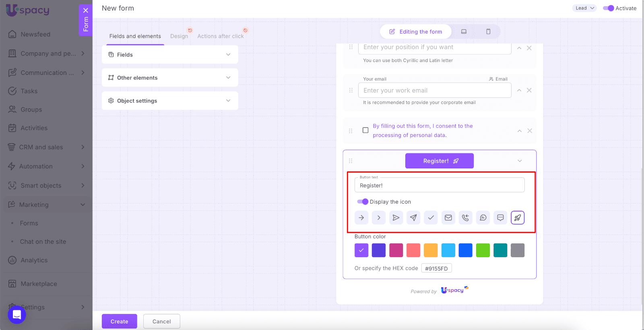This screenshot has width=644, height=330.
Task: Click the Create button
Action: click(119, 321)
